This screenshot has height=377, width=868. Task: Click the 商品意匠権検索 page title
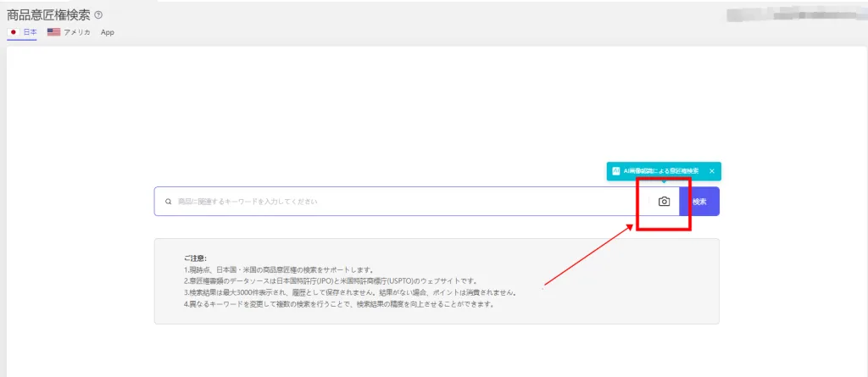click(x=48, y=15)
